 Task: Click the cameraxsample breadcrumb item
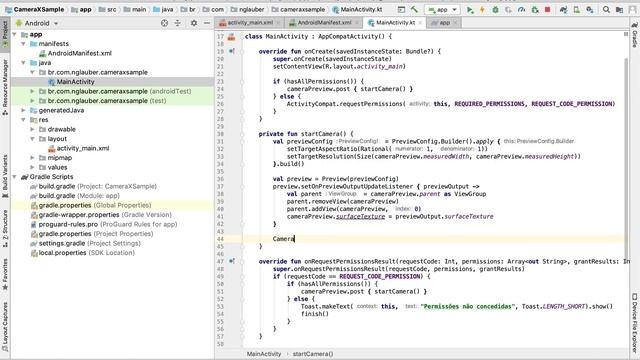(299, 9)
